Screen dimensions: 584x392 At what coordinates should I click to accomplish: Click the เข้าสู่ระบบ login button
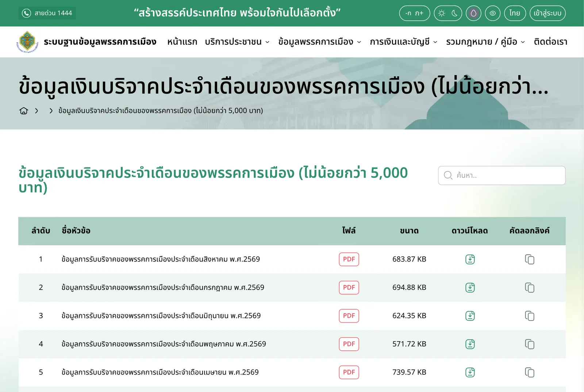(547, 13)
